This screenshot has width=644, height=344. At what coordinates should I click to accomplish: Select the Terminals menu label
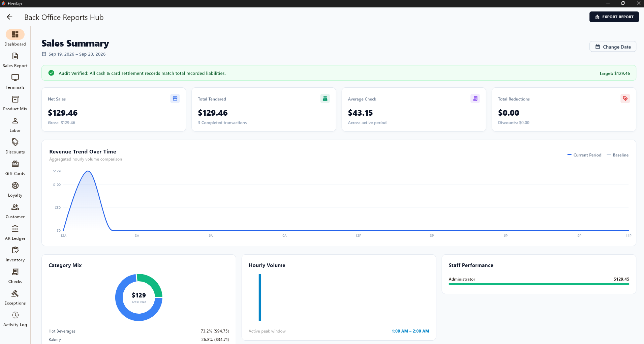pyautogui.click(x=15, y=87)
